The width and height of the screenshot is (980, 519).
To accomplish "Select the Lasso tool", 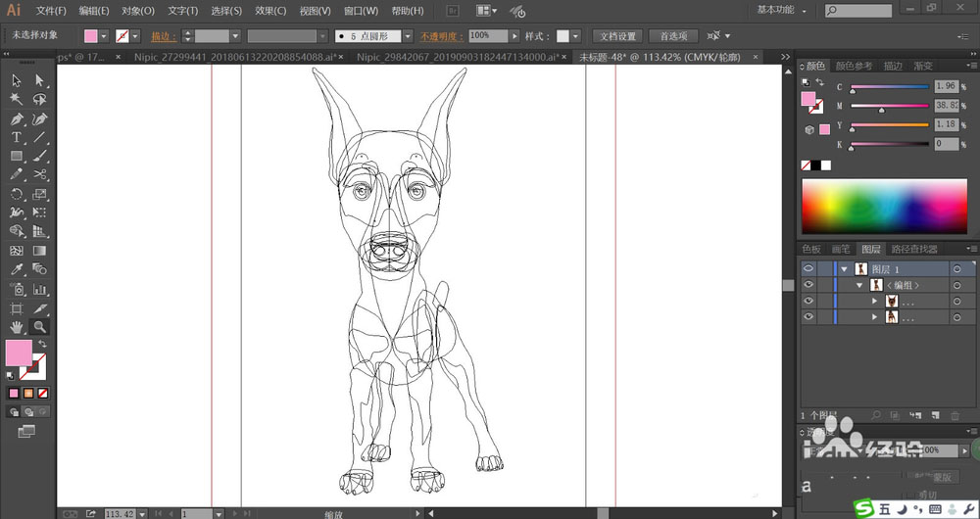I will point(39,99).
